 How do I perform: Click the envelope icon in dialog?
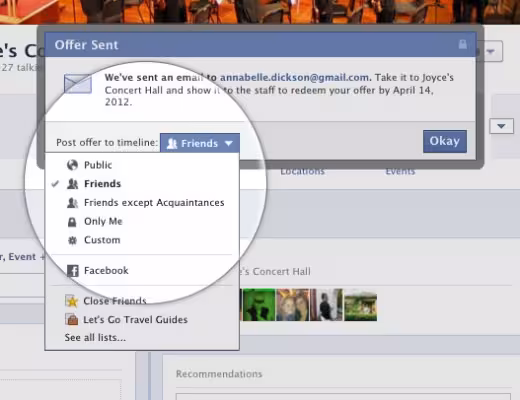[78, 84]
